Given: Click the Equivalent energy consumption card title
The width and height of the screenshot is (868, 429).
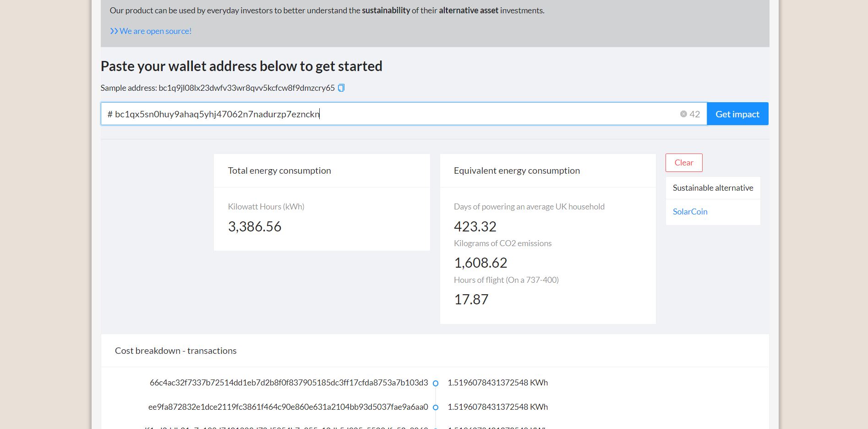Looking at the screenshot, I should 517,170.
